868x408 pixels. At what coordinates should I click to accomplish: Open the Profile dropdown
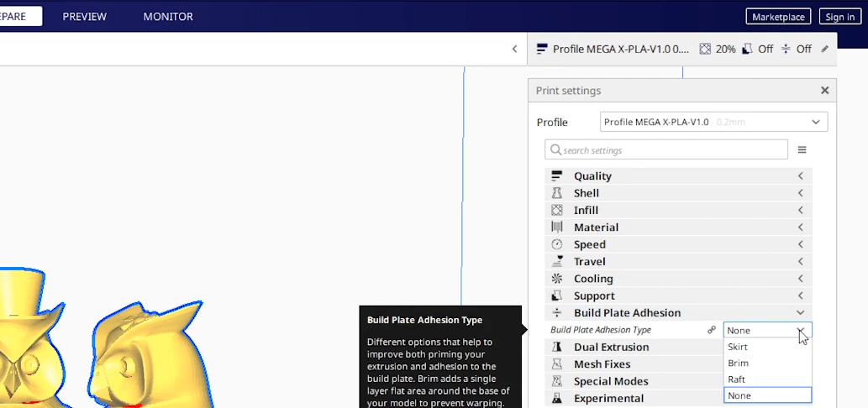(713, 123)
